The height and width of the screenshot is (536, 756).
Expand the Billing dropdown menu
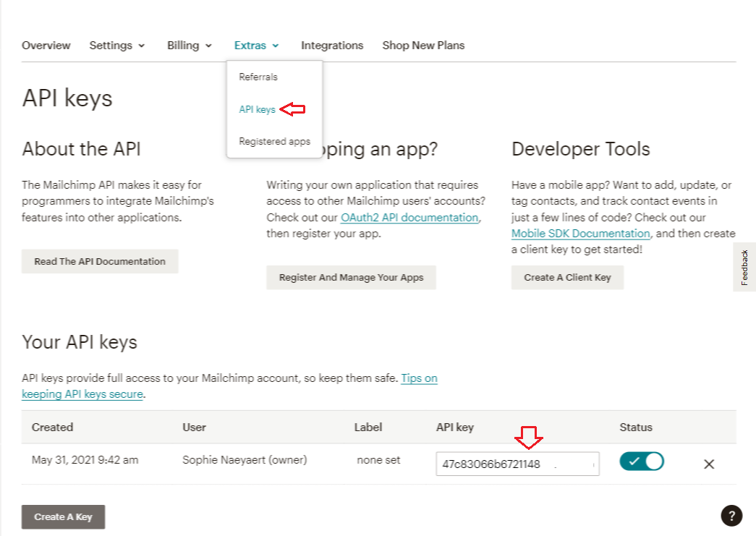coord(190,46)
